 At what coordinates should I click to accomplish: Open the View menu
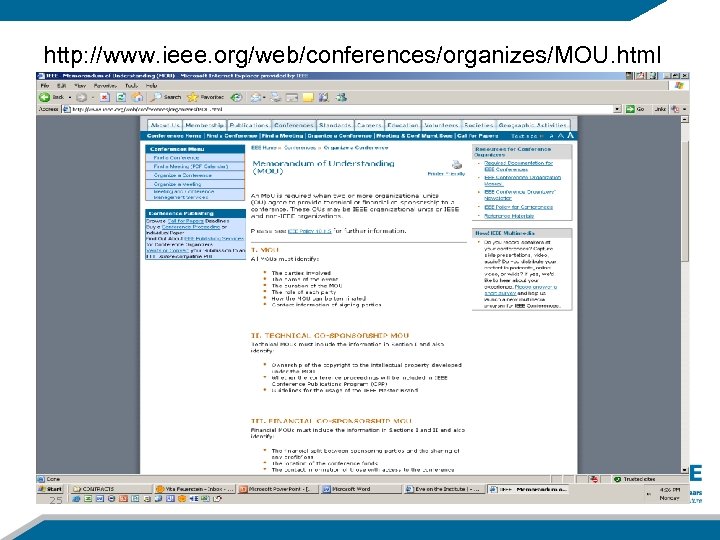[80, 85]
